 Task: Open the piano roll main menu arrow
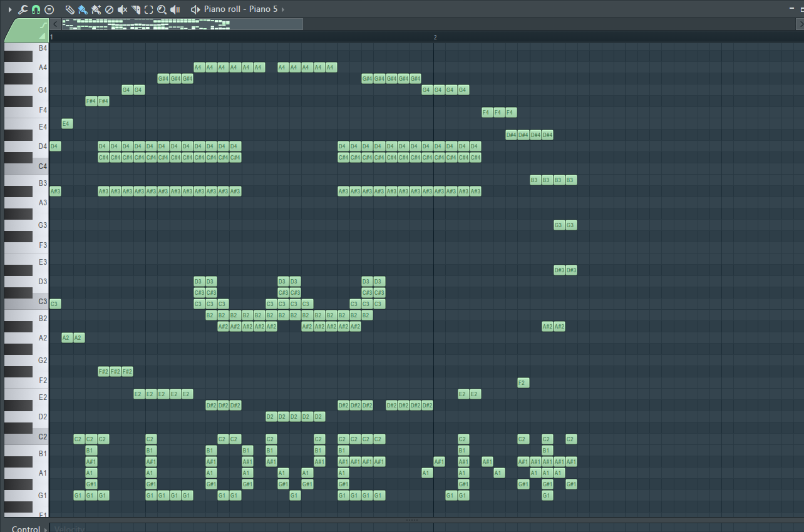pyautogui.click(x=9, y=9)
